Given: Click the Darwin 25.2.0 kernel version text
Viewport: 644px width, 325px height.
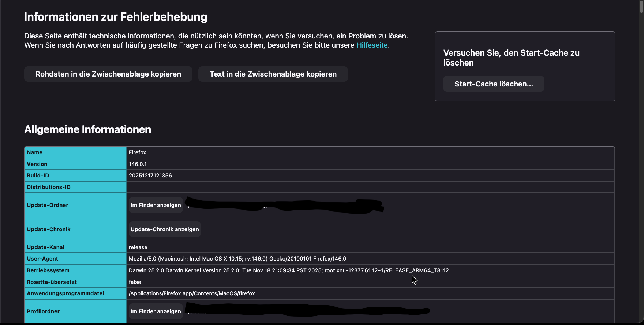Looking at the screenshot, I should 289,270.
